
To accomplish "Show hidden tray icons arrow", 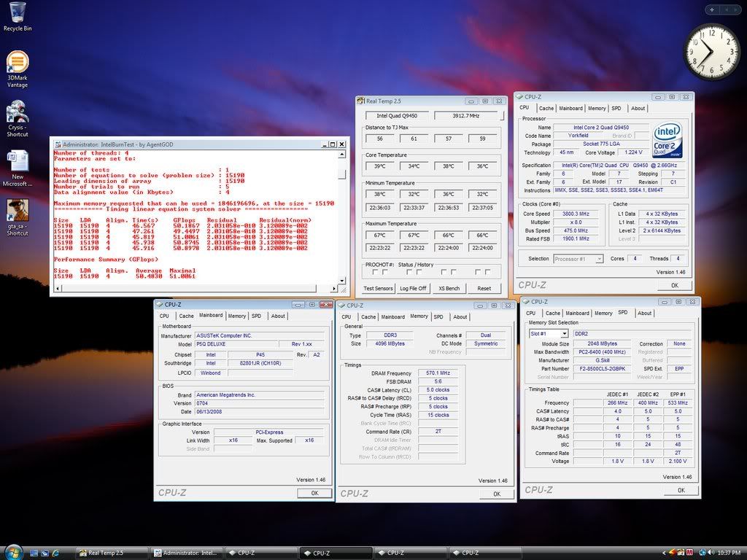I will [x=664, y=553].
